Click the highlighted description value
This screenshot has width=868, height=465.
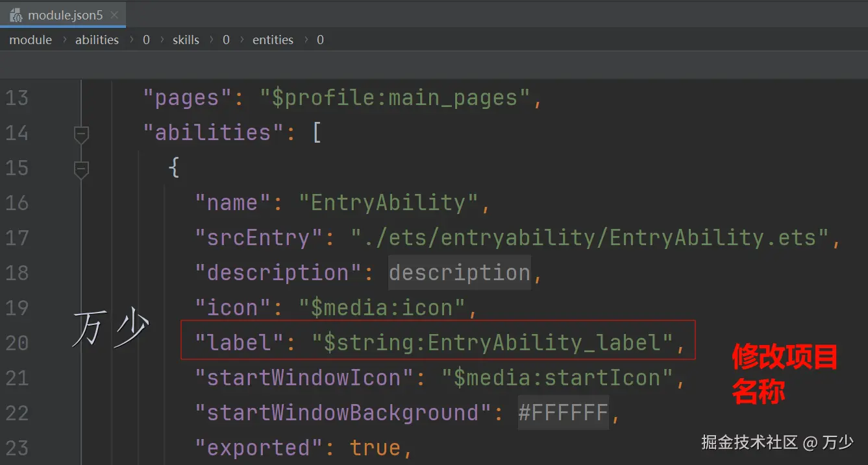tap(460, 273)
